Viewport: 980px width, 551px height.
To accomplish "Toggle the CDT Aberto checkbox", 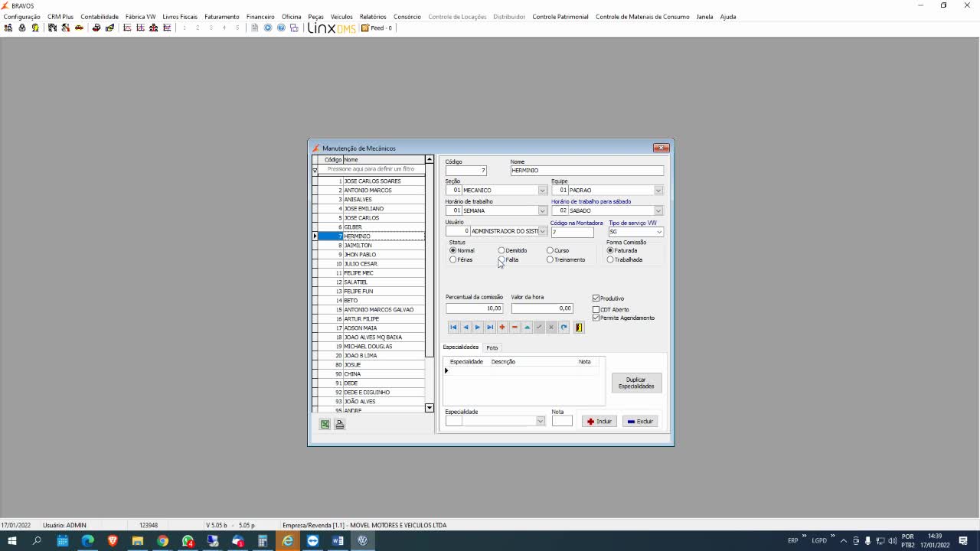I will coord(596,310).
